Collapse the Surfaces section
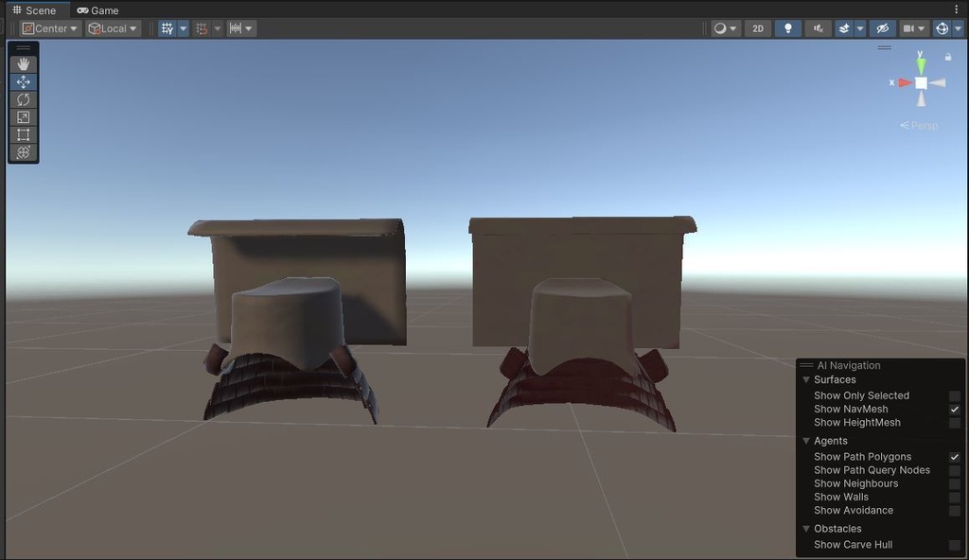 [x=806, y=379]
